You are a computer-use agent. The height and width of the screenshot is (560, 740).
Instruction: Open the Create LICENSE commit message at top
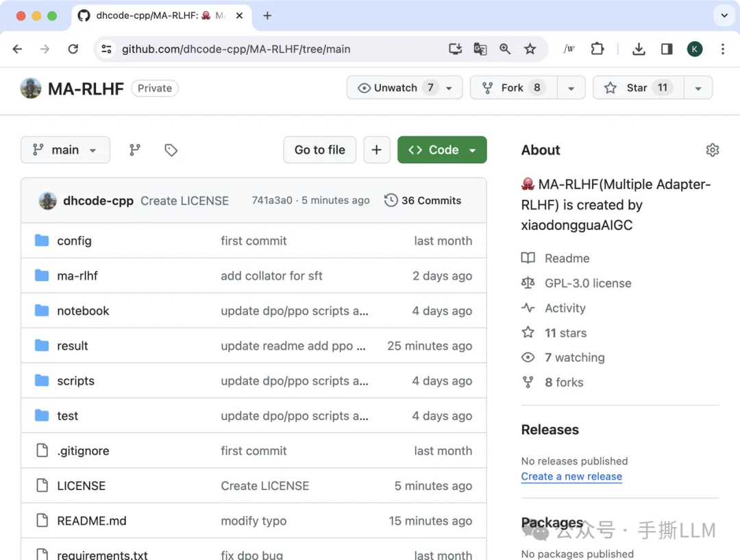tap(184, 201)
